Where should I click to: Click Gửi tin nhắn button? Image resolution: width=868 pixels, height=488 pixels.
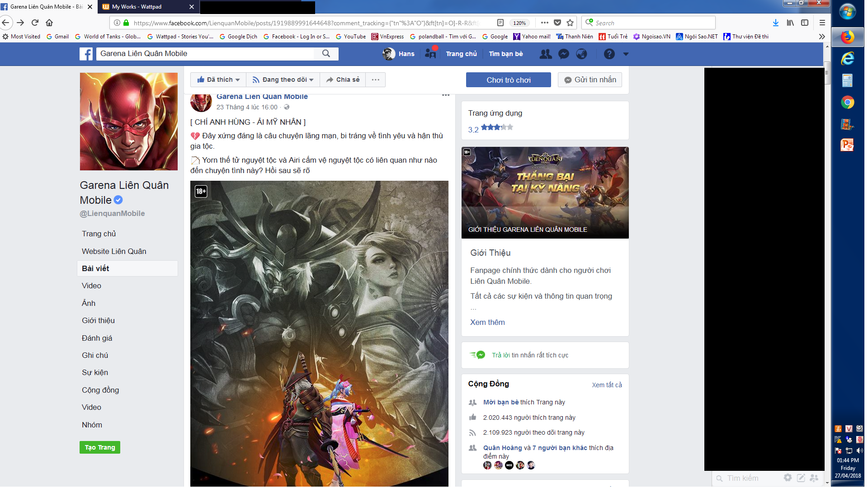pos(590,80)
